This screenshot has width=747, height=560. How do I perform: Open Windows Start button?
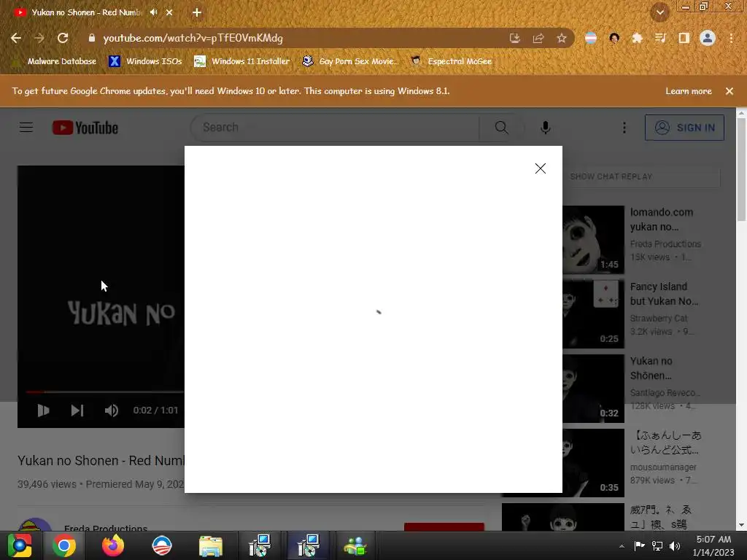click(x=20, y=545)
